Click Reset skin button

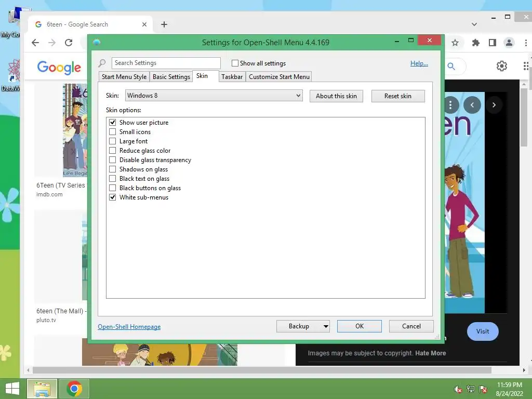[398, 96]
